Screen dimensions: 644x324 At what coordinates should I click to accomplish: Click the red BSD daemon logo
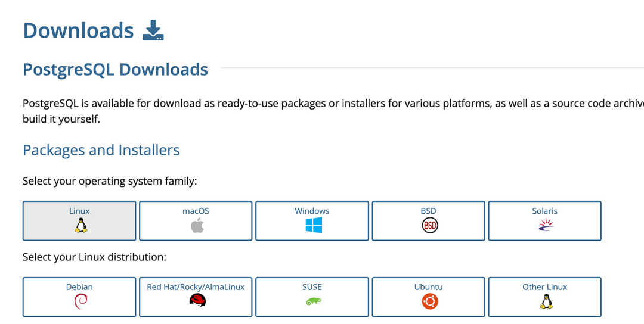coord(429,225)
